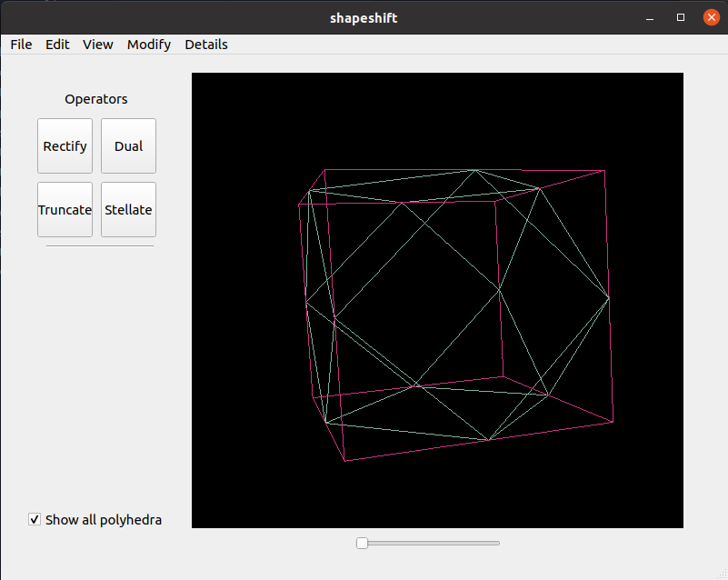Maximize the shapeshift window
The width and height of the screenshot is (728, 580).
(681, 17)
